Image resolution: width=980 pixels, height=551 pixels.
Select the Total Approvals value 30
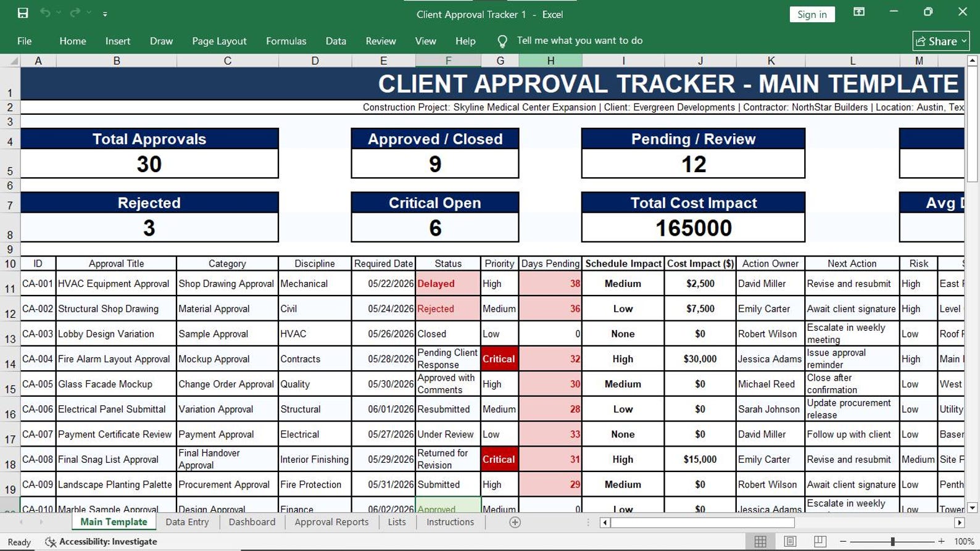click(x=149, y=164)
